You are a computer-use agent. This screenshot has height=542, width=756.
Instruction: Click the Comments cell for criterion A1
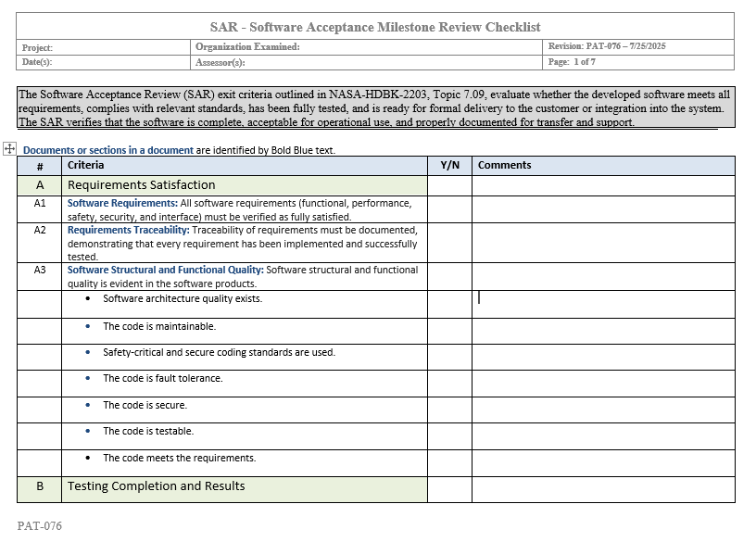(x=602, y=208)
